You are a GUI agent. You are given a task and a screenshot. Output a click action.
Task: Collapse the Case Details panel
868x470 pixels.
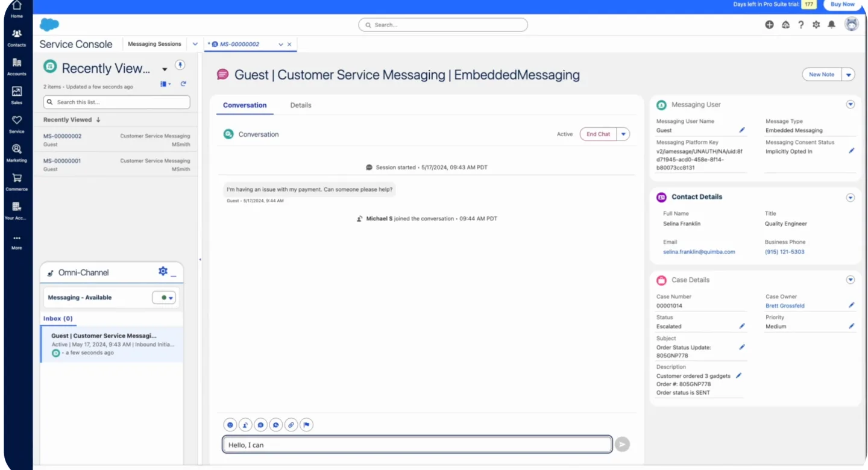coord(851,280)
